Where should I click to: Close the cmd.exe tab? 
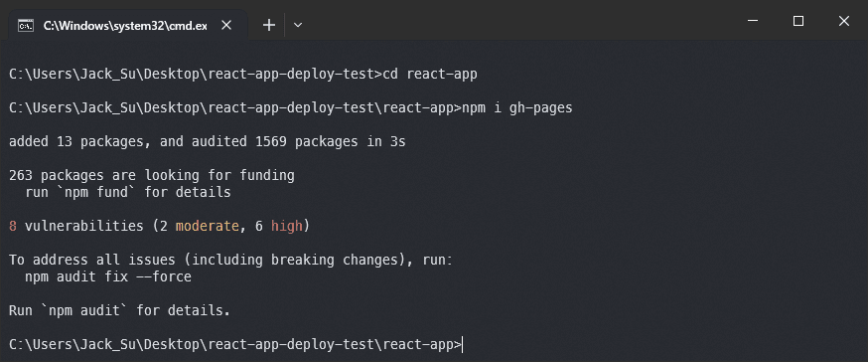click(x=226, y=25)
